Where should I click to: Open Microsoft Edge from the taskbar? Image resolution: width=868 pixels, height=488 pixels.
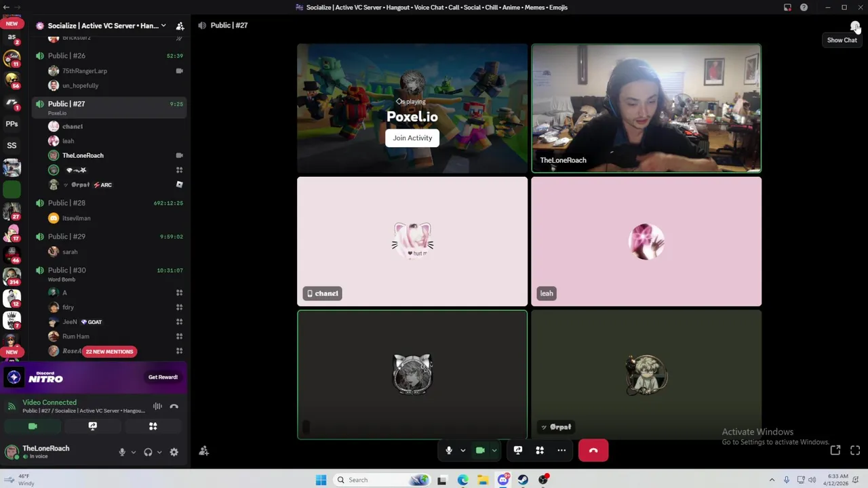tap(462, 480)
